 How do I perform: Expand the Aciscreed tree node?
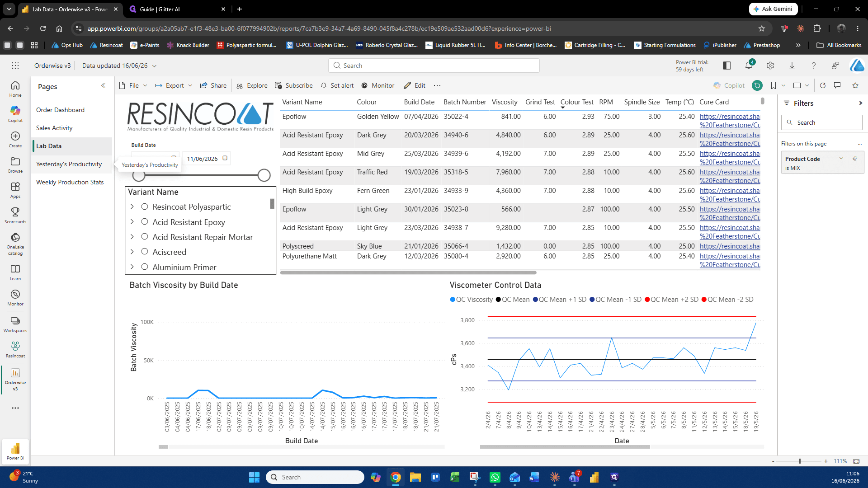pos(132,252)
